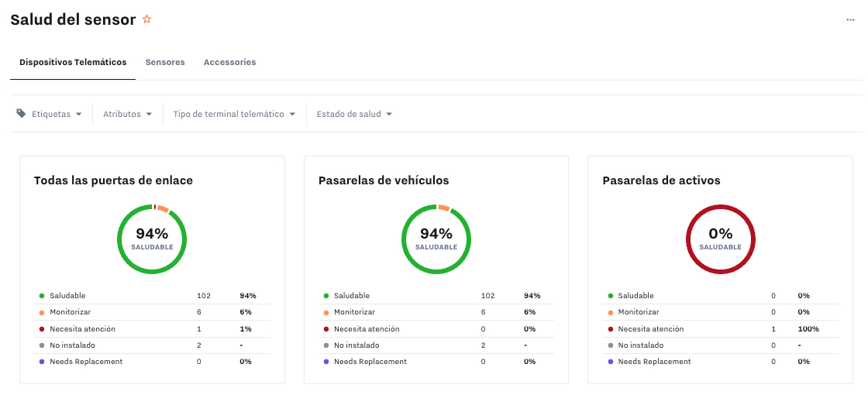This screenshot has width=868, height=395.
Task: Go to the Accessories tab
Action: point(229,63)
